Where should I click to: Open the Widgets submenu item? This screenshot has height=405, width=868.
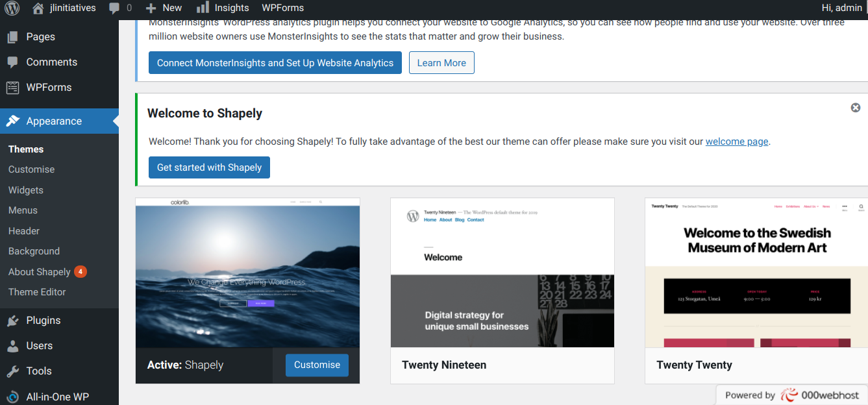[x=26, y=190]
